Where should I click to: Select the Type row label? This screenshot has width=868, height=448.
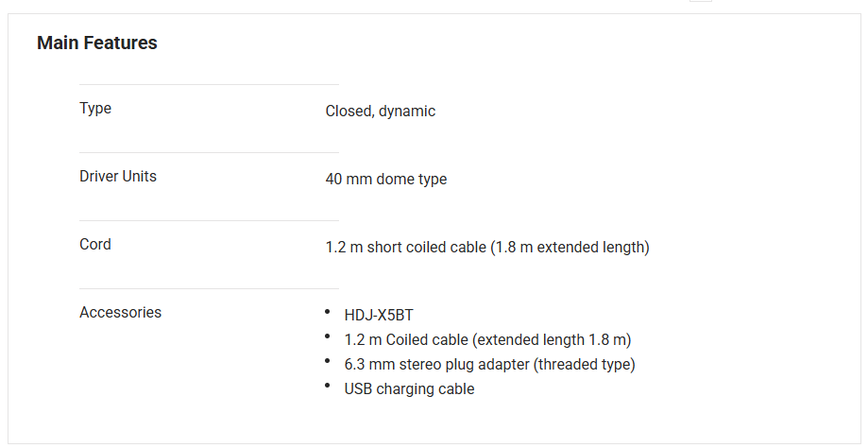pyautogui.click(x=95, y=109)
